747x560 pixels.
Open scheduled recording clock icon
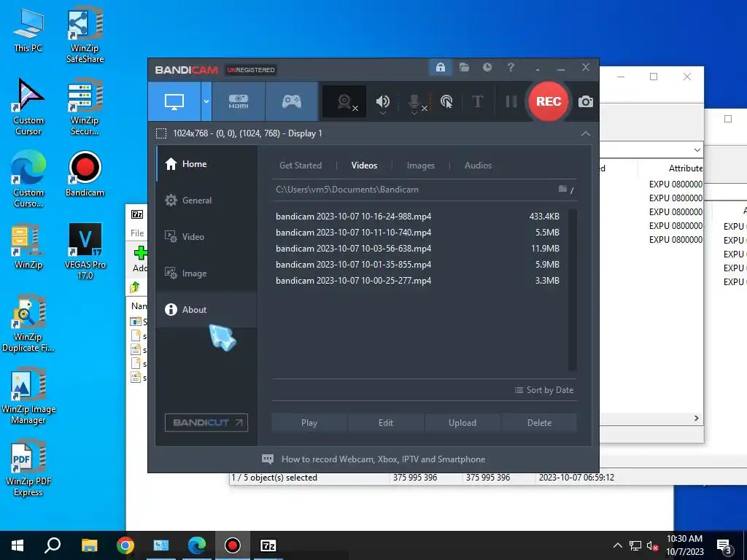[x=487, y=67]
